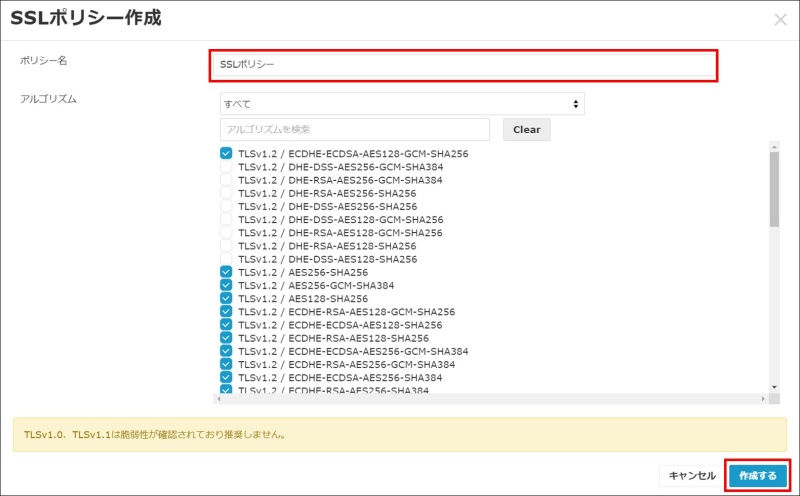Disable TLSv1.2 / AES256-GCM-SHA384 algorithm

coord(226,285)
